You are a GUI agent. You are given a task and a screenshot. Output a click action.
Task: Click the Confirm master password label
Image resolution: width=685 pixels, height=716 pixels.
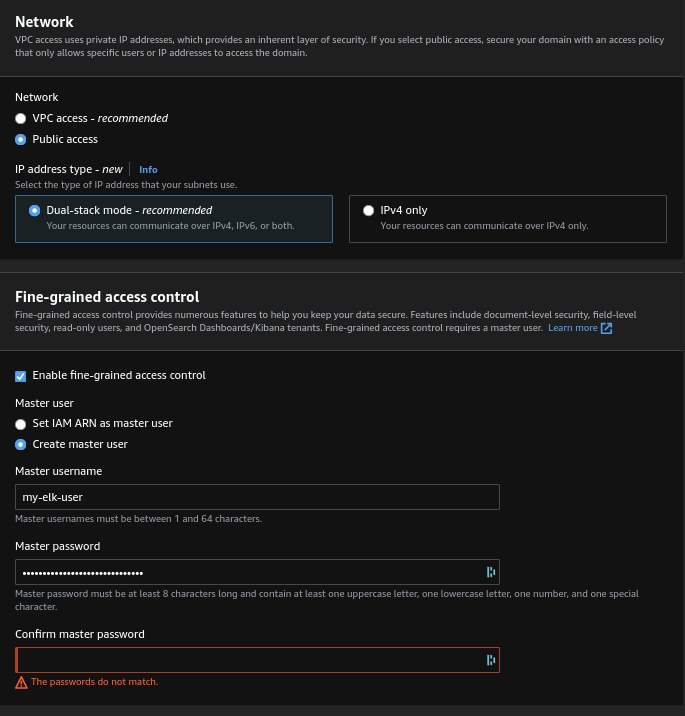[80, 634]
